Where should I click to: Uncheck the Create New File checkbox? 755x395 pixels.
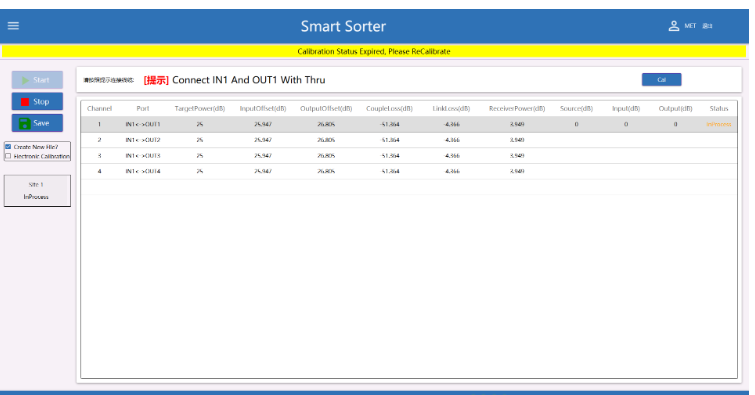click(8, 146)
